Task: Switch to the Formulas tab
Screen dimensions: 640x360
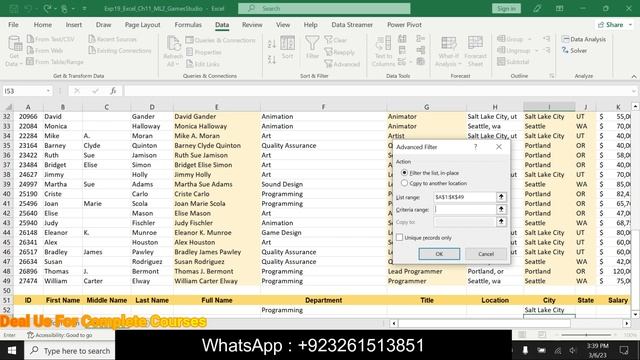Action: [x=188, y=25]
